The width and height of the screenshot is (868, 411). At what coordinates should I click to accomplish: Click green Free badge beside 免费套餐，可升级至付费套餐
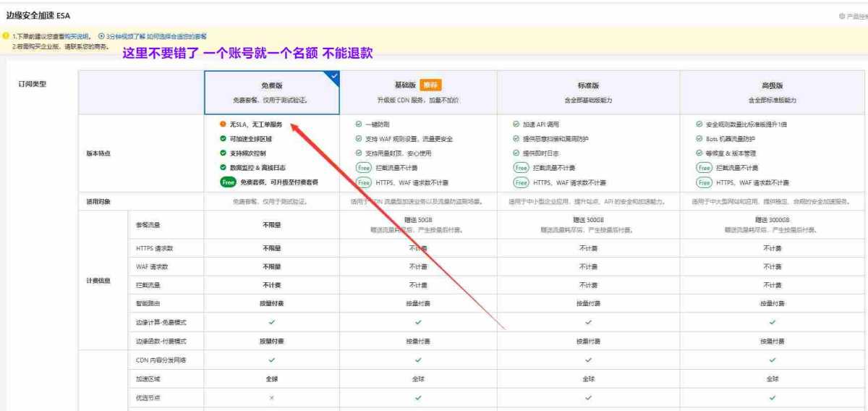click(x=229, y=182)
